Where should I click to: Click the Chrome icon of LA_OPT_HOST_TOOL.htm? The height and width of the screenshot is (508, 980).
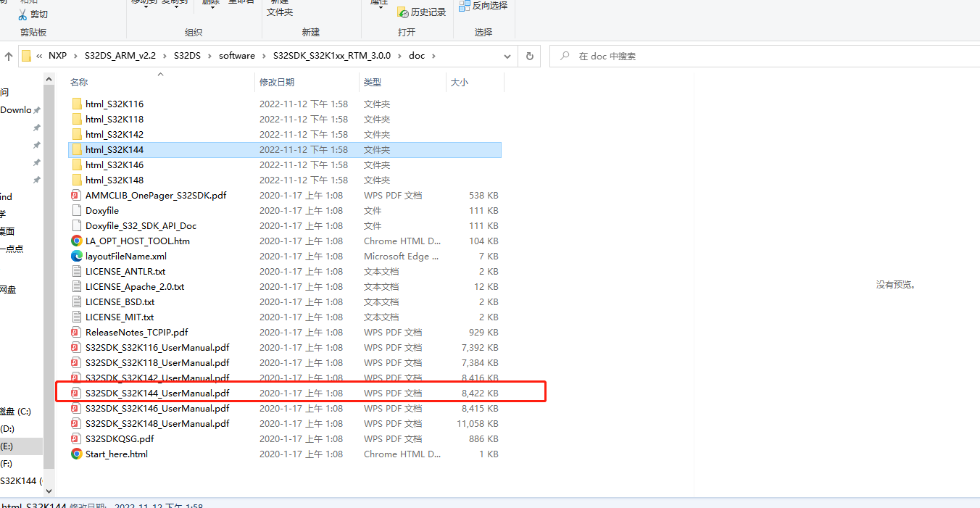click(77, 241)
